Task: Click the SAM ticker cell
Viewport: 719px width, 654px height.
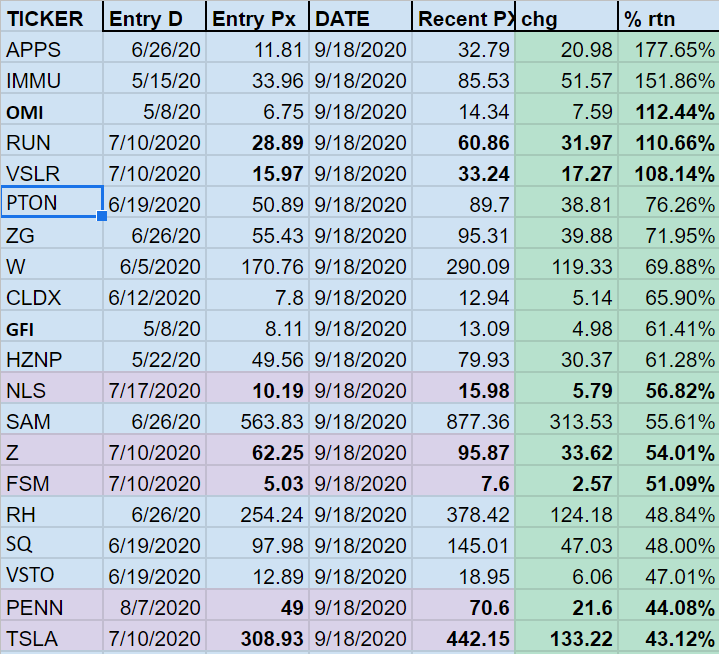Action: click(51, 419)
